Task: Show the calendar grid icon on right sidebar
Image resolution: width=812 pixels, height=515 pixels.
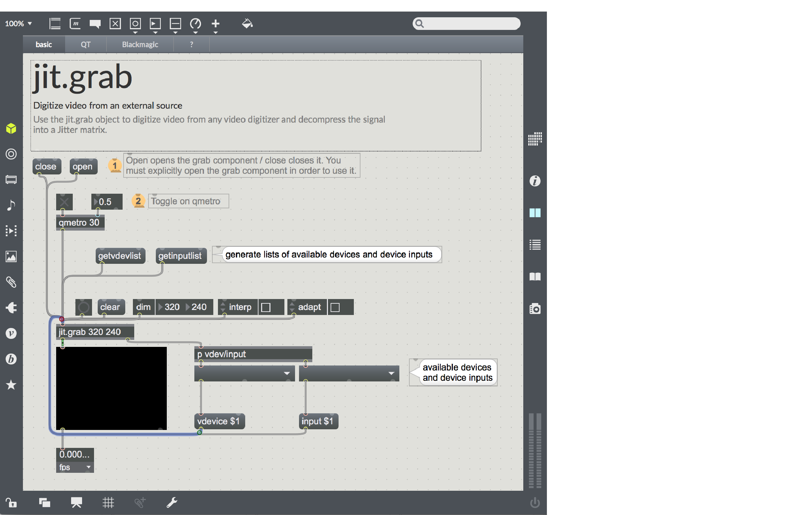Action: [x=535, y=139]
